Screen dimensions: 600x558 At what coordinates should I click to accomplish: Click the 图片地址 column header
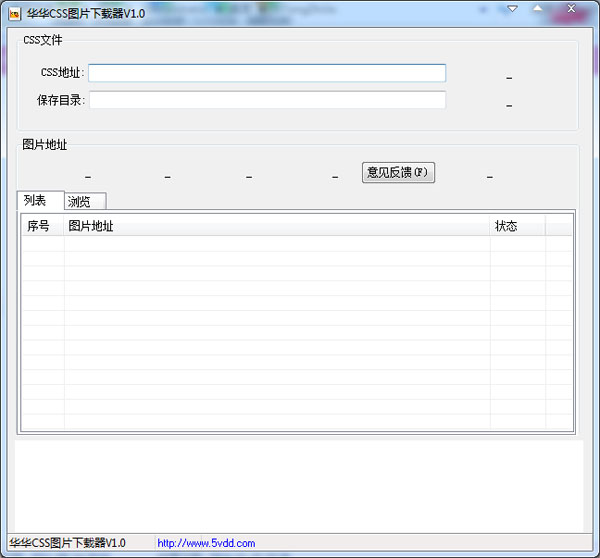click(x=277, y=226)
